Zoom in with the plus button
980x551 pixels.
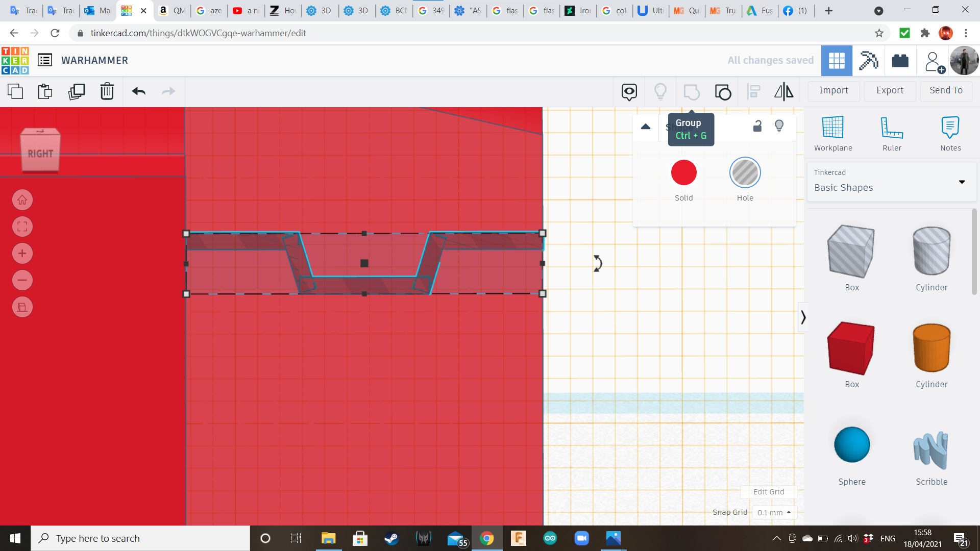(22, 254)
